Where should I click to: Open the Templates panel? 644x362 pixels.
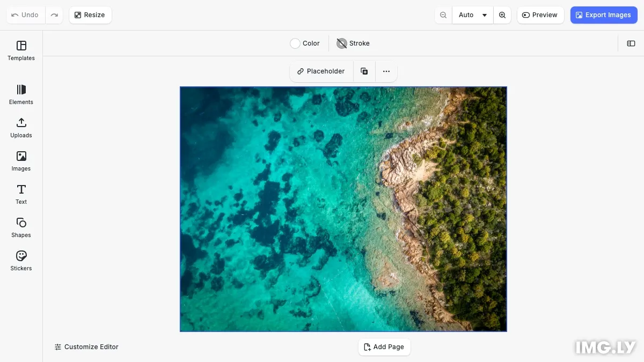pyautogui.click(x=21, y=50)
